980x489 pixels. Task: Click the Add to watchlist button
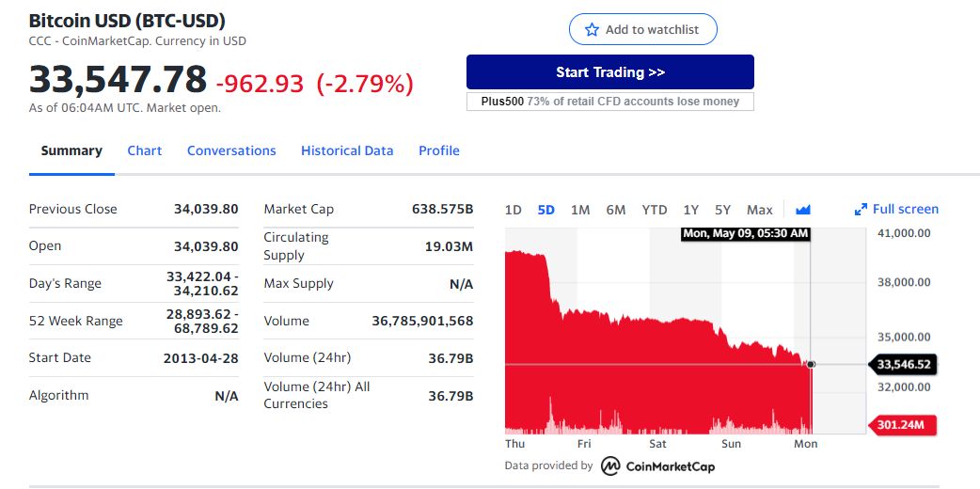tap(643, 29)
